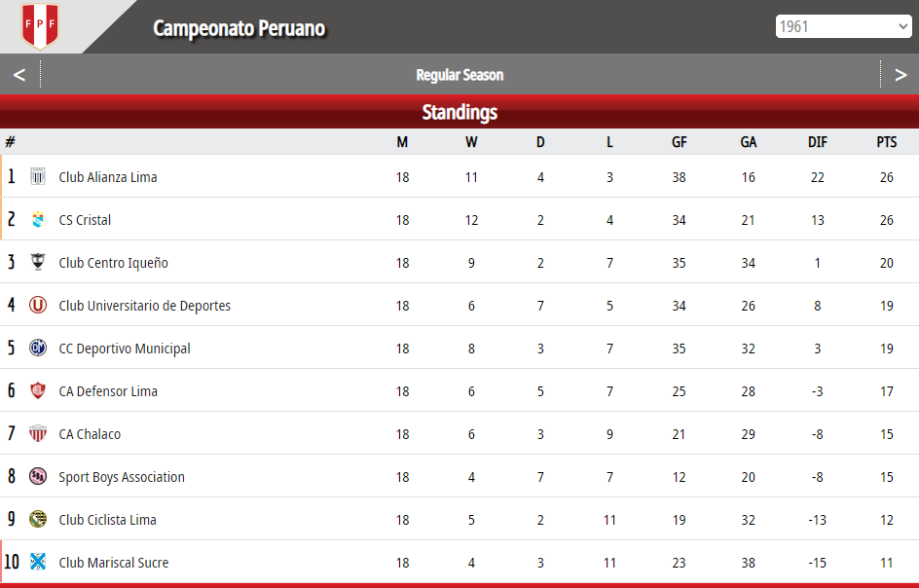This screenshot has width=919, height=588.
Task: Open the 1961 season year dropdown
Action: coord(843,26)
